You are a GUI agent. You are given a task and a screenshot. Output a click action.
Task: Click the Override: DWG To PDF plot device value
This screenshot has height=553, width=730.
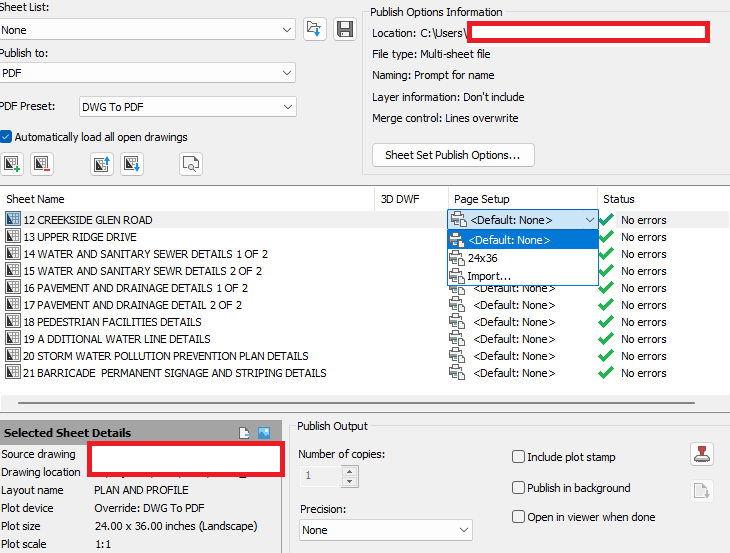pyautogui.click(x=149, y=508)
